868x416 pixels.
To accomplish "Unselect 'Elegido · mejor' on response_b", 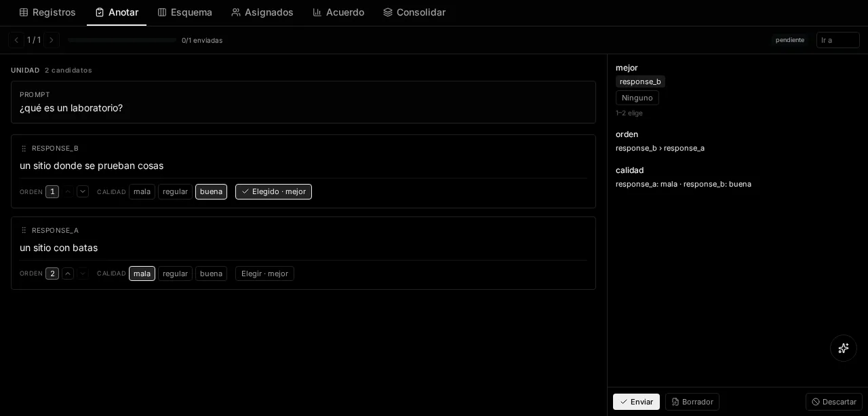I will click(x=273, y=191).
